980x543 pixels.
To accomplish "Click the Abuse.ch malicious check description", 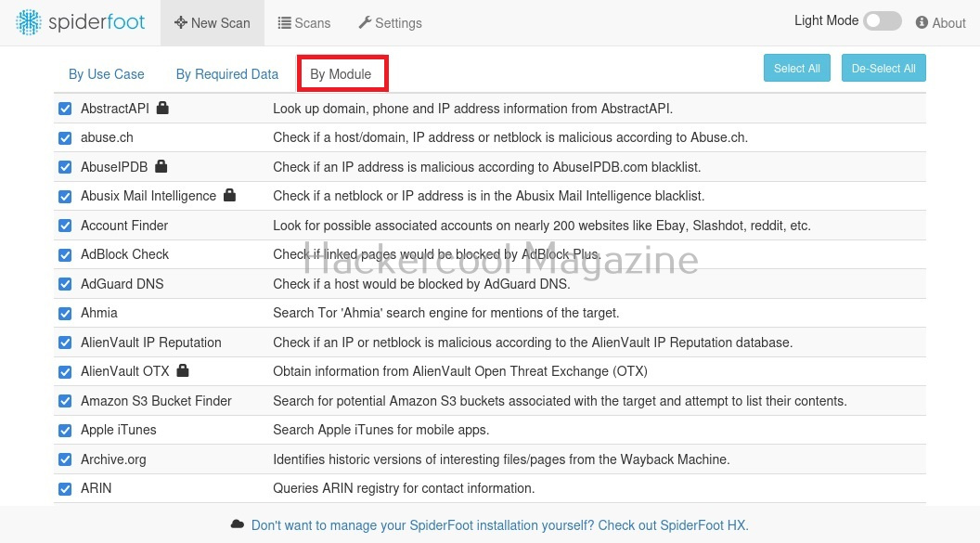I will tap(510, 137).
